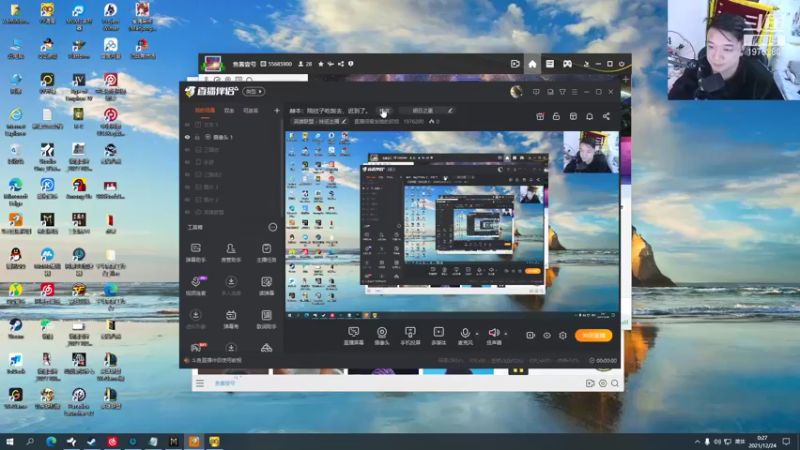The width and height of the screenshot is (800, 450).
Task: Add the 直播屏幕 screen capture source
Action: (x=354, y=336)
